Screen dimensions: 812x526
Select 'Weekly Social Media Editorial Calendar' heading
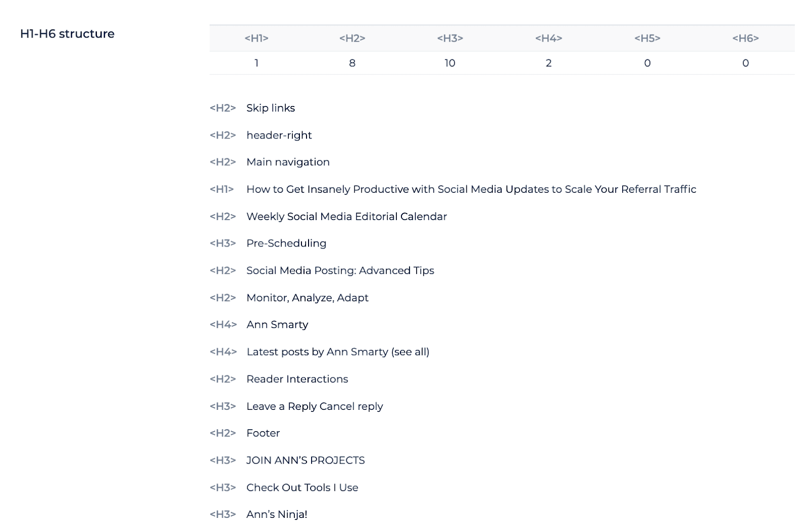(x=347, y=217)
